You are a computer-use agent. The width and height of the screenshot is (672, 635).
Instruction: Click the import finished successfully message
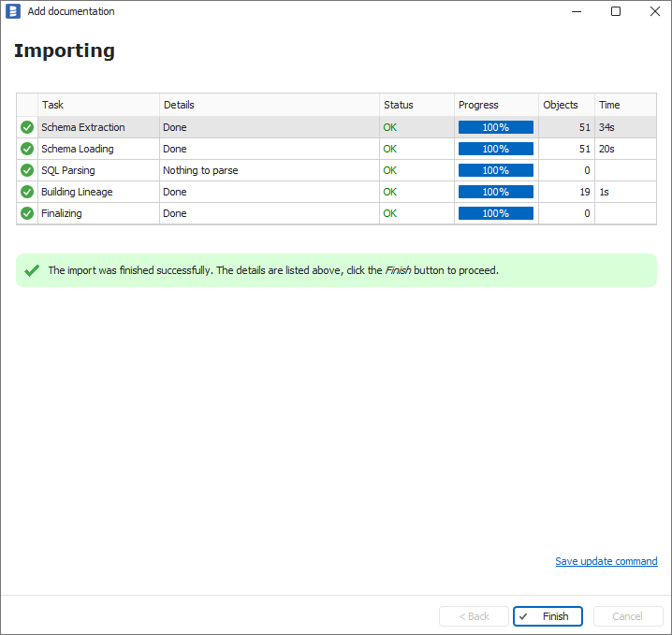click(x=273, y=270)
